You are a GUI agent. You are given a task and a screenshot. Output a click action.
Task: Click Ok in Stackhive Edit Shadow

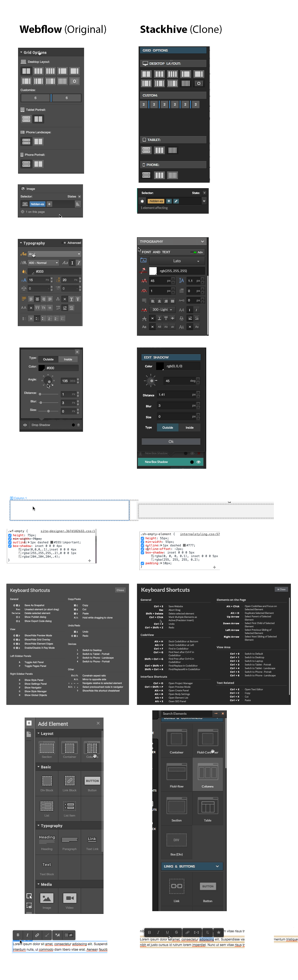pyautogui.click(x=171, y=442)
